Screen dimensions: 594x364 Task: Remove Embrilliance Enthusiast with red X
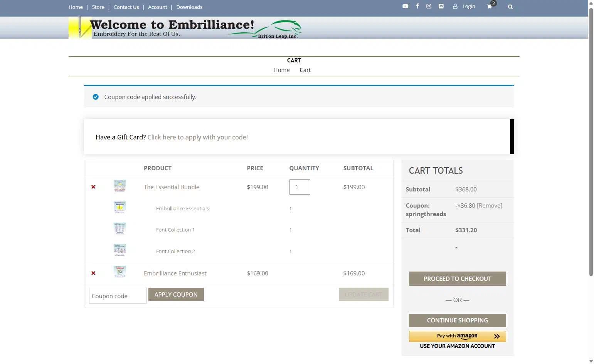93,273
